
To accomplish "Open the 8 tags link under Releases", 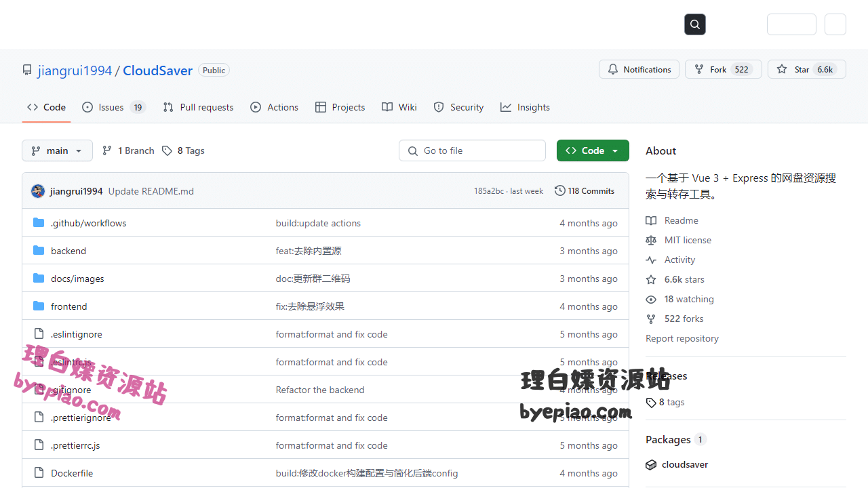I will click(x=665, y=402).
